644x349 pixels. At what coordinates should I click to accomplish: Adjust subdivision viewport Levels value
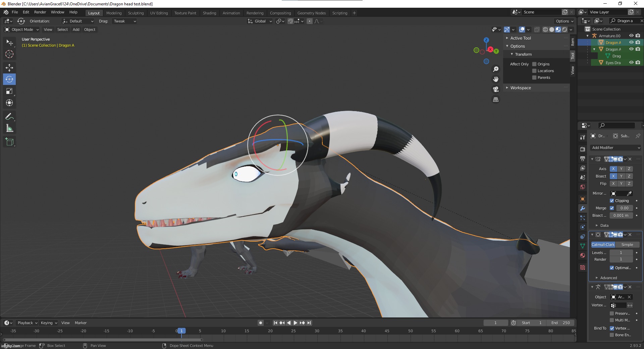click(x=621, y=253)
